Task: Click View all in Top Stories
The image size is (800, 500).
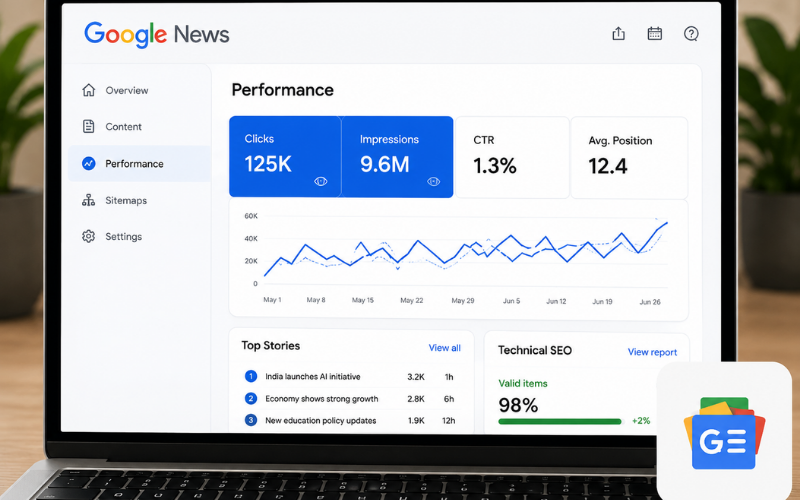Action: (444, 348)
